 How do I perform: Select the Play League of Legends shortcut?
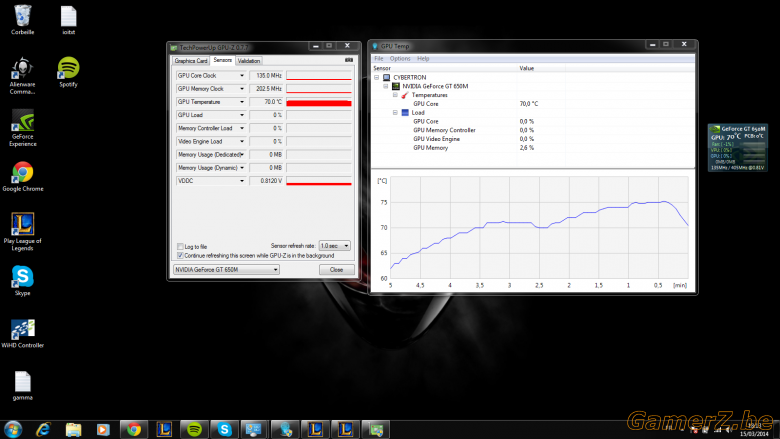(22, 232)
